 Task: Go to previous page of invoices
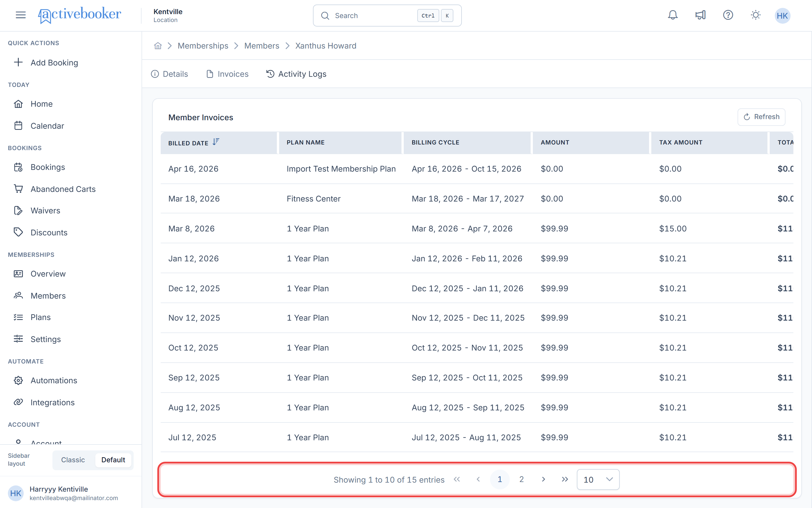[x=478, y=479]
